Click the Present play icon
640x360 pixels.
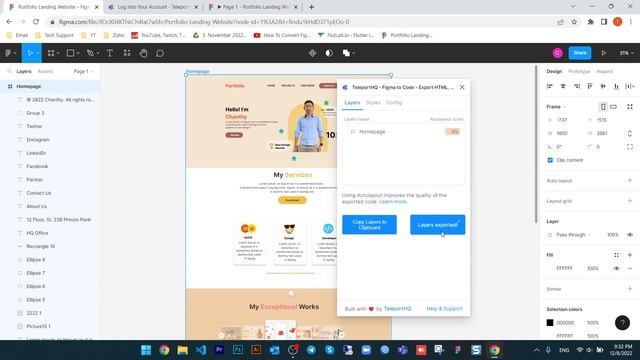[603, 53]
